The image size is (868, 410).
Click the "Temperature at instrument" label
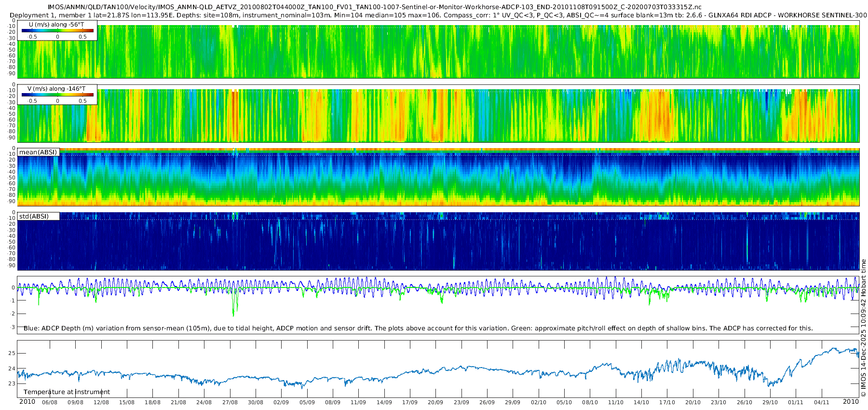(67, 392)
